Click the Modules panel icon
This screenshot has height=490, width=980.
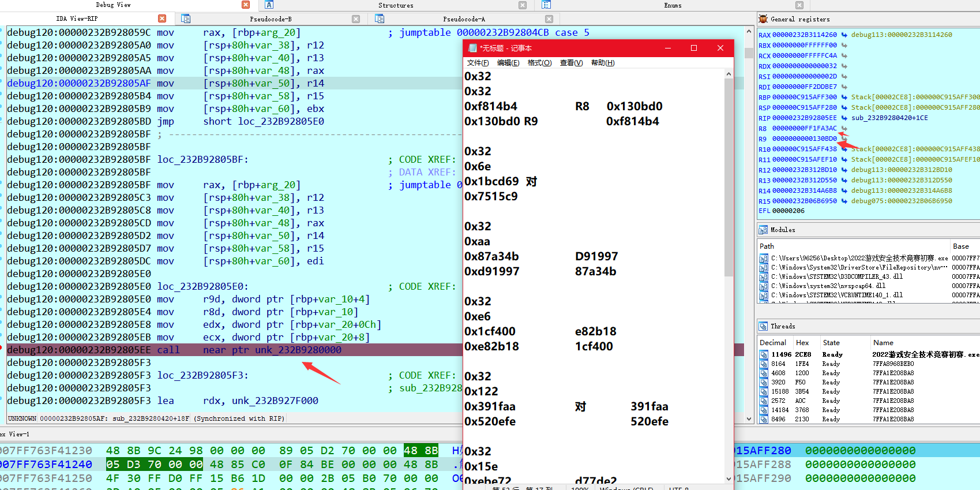pyautogui.click(x=763, y=230)
